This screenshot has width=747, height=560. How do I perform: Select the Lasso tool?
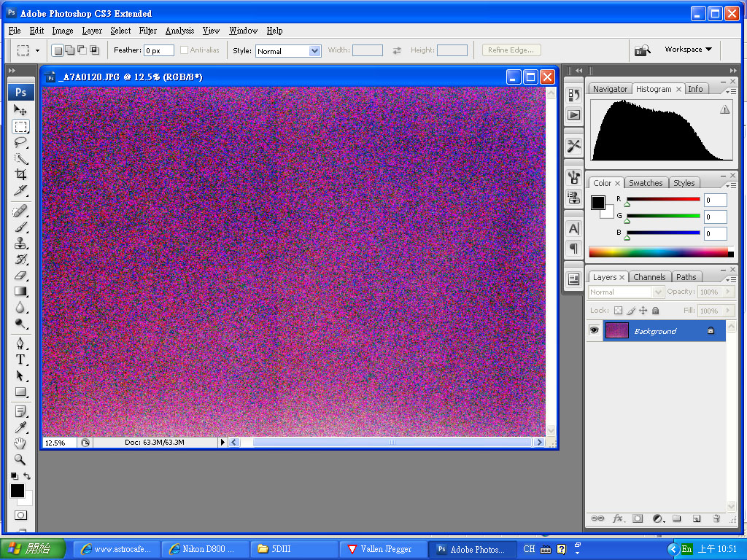click(x=20, y=143)
